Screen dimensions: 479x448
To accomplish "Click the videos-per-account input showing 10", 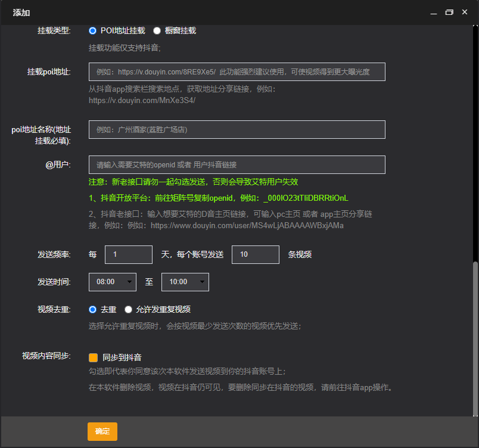I will coord(255,254).
